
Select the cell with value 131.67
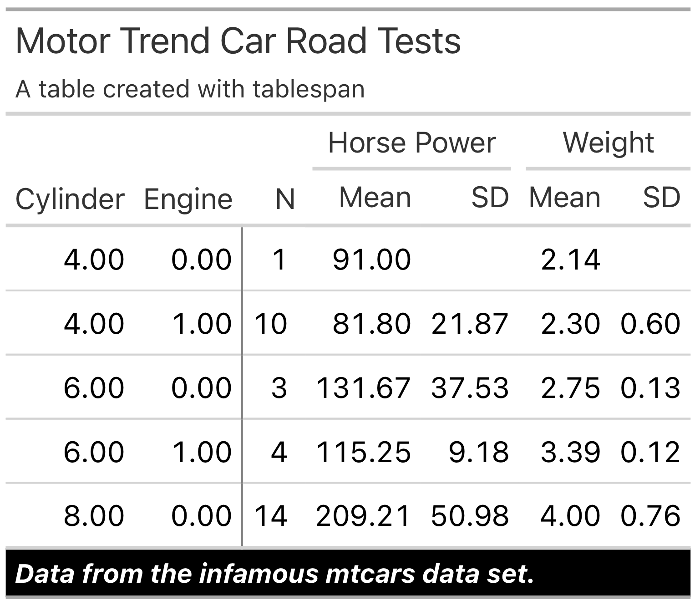pyautogui.click(x=363, y=388)
